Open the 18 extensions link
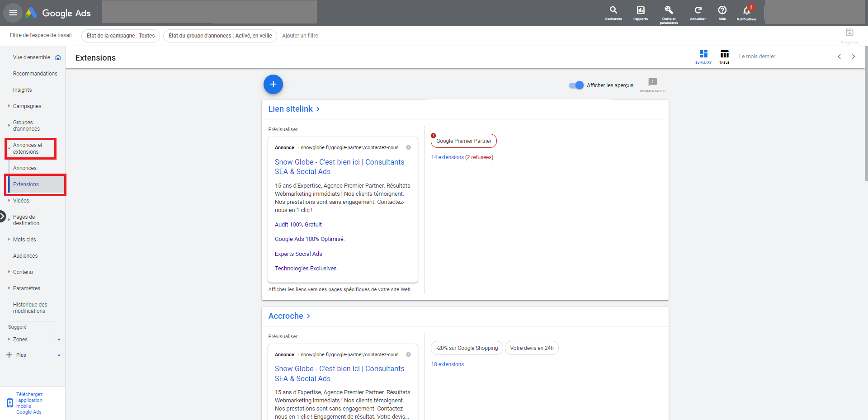This screenshot has height=420, width=868. pos(448,364)
